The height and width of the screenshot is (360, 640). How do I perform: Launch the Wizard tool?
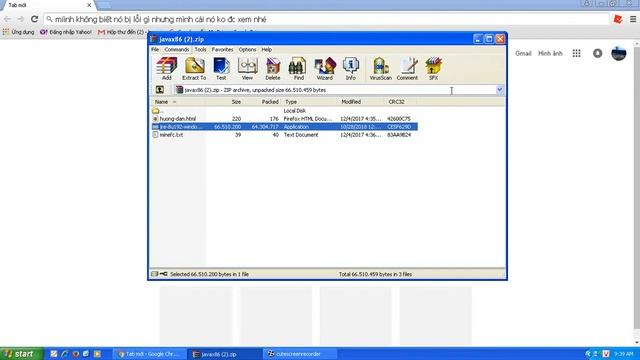(324, 68)
